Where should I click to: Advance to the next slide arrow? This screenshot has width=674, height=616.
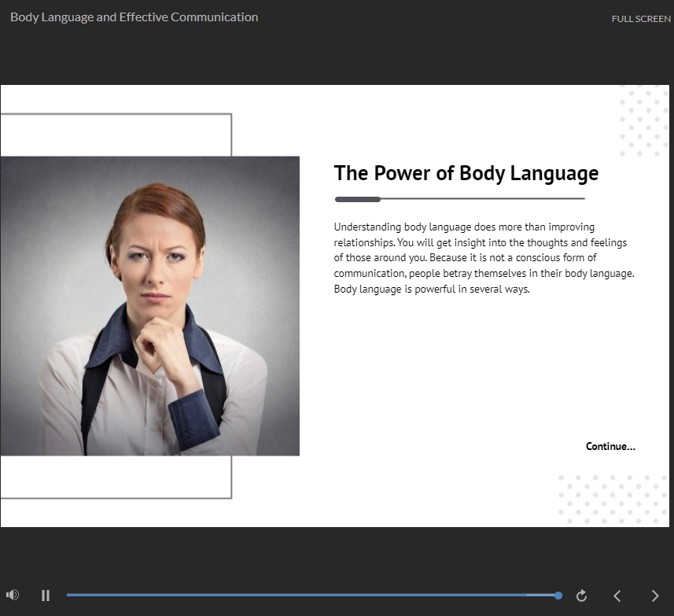click(x=655, y=596)
